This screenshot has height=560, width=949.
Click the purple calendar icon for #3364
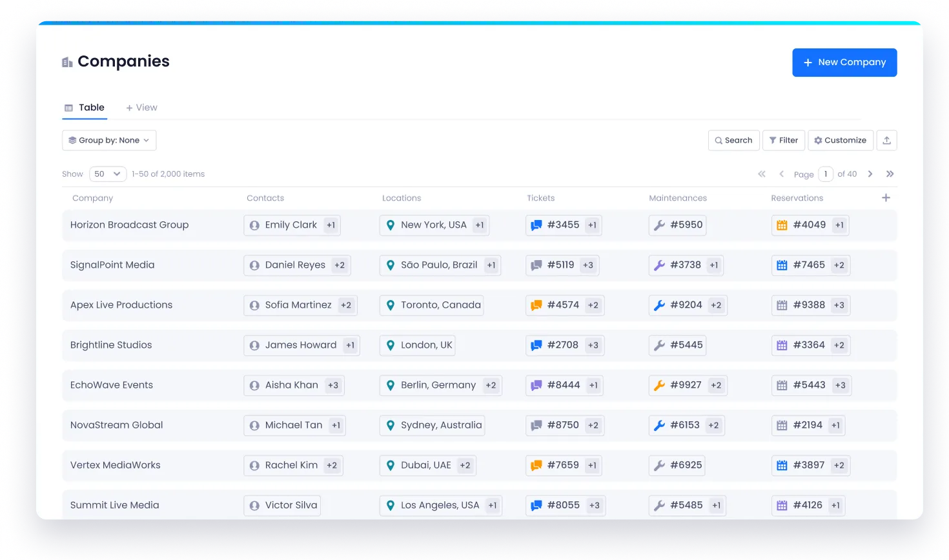(x=782, y=345)
